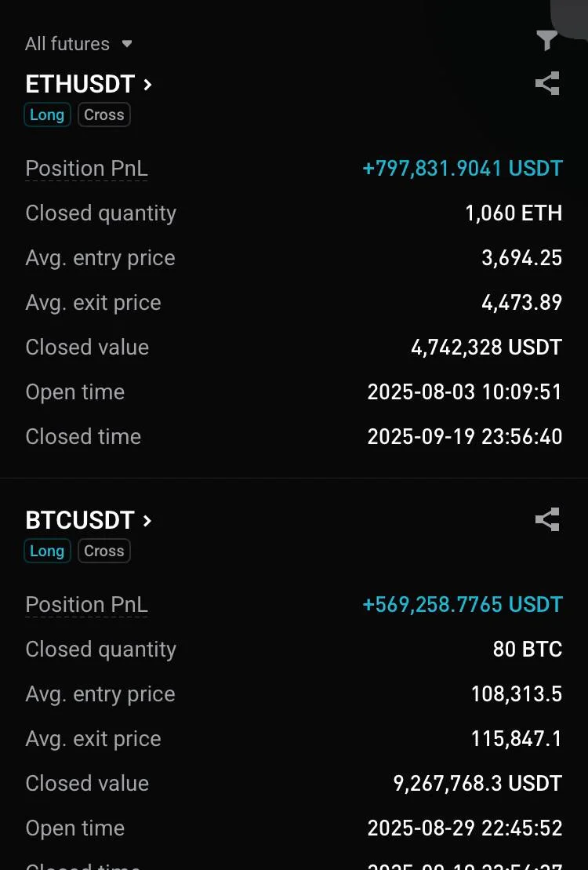The image size is (588, 870).
Task: Open the filter funnel icon
Action: (546, 40)
